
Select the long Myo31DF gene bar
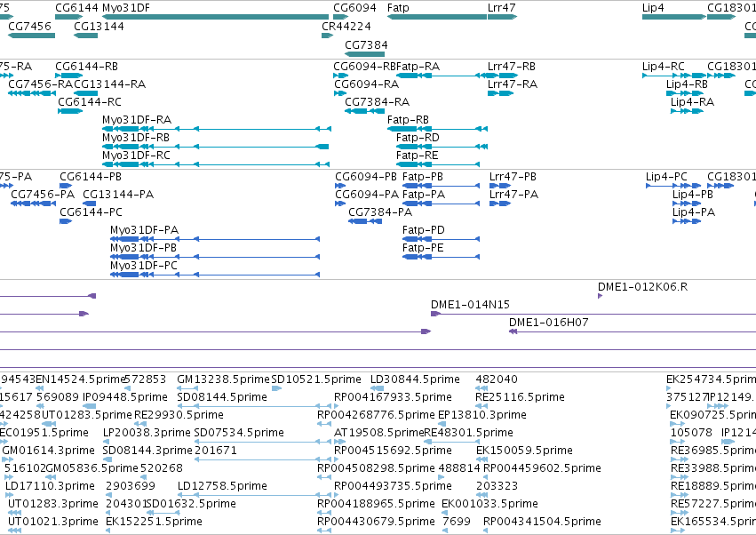click(215, 17)
